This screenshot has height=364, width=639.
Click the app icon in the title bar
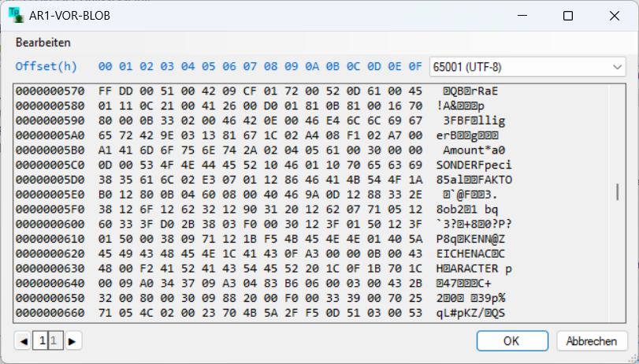click(x=16, y=16)
